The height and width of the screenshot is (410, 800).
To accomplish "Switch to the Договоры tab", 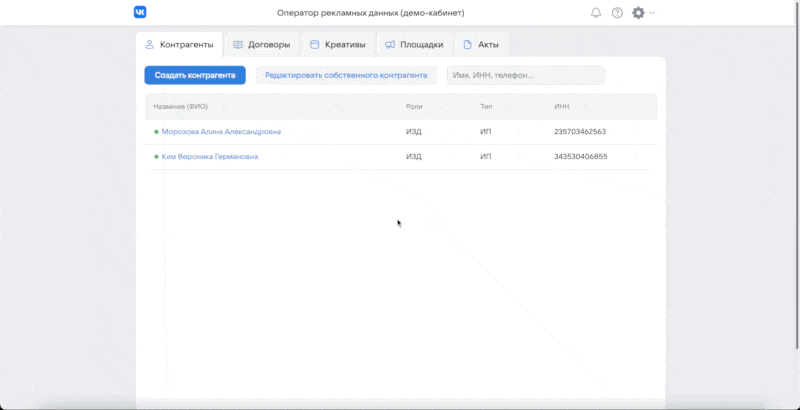I will tap(262, 44).
